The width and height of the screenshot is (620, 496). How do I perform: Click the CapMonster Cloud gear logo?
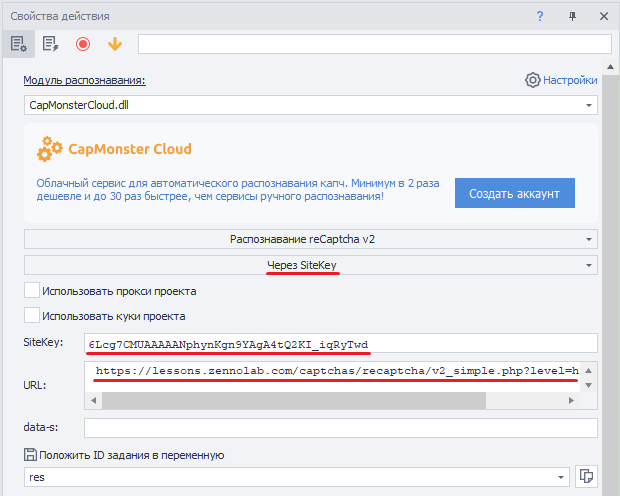49,150
